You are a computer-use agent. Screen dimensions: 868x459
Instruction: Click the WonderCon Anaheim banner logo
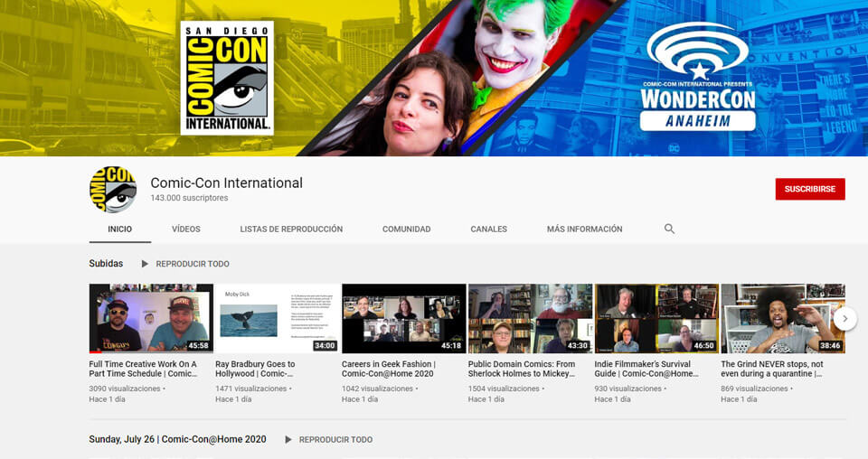pyautogui.click(x=697, y=76)
